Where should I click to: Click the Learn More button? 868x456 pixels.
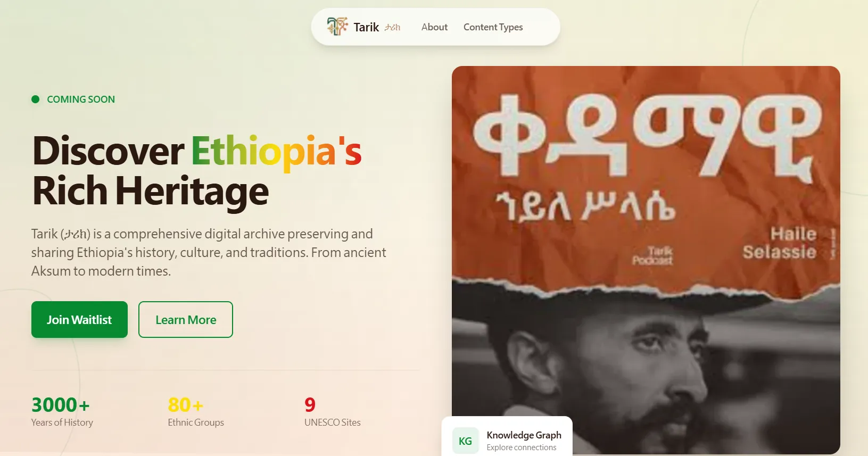tap(186, 319)
